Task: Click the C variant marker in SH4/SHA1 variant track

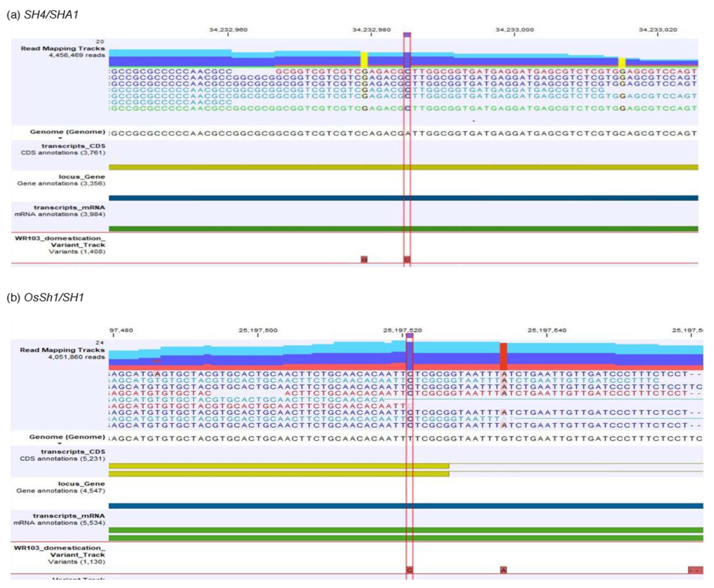Action: [x=407, y=259]
